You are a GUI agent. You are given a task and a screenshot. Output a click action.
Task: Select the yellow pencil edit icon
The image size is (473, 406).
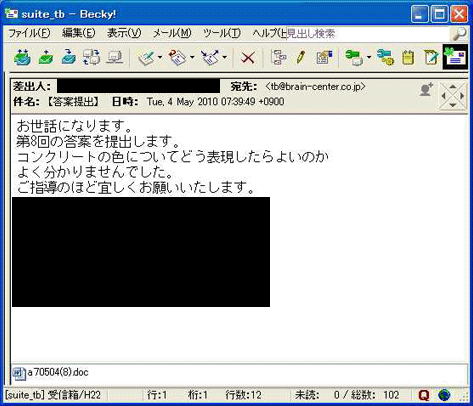tap(300, 57)
